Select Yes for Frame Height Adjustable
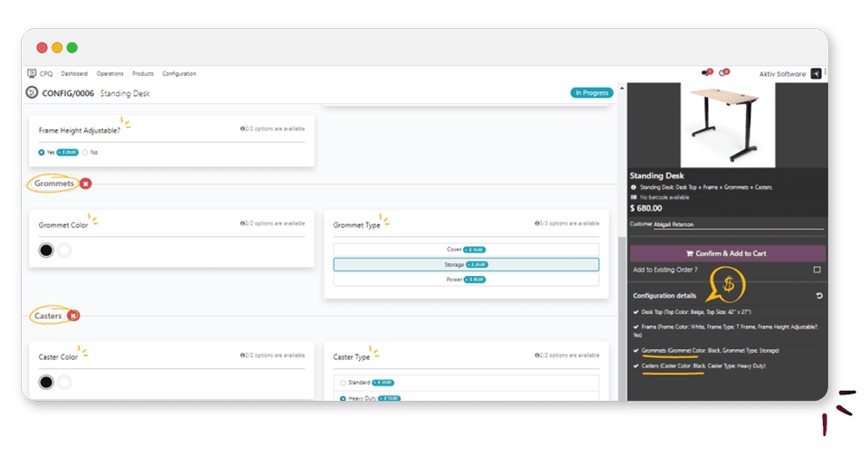Image resolution: width=868 pixels, height=456 pixels. coord(42,152)
